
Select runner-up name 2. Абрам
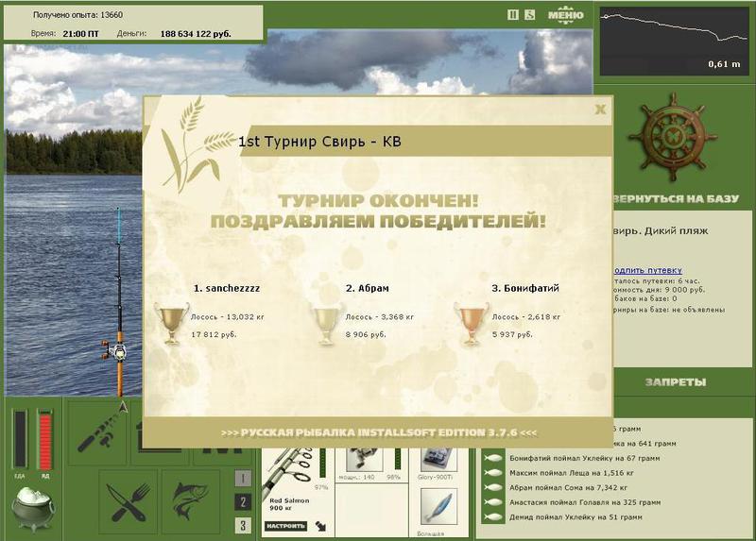368,289
